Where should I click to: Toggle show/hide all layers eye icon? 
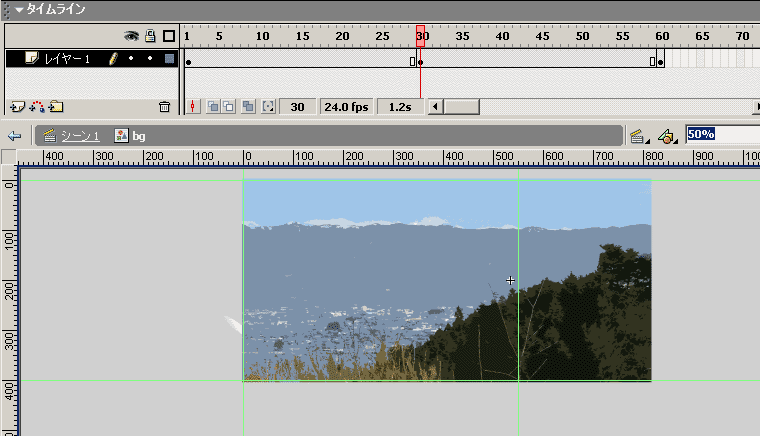click(131, 36)
